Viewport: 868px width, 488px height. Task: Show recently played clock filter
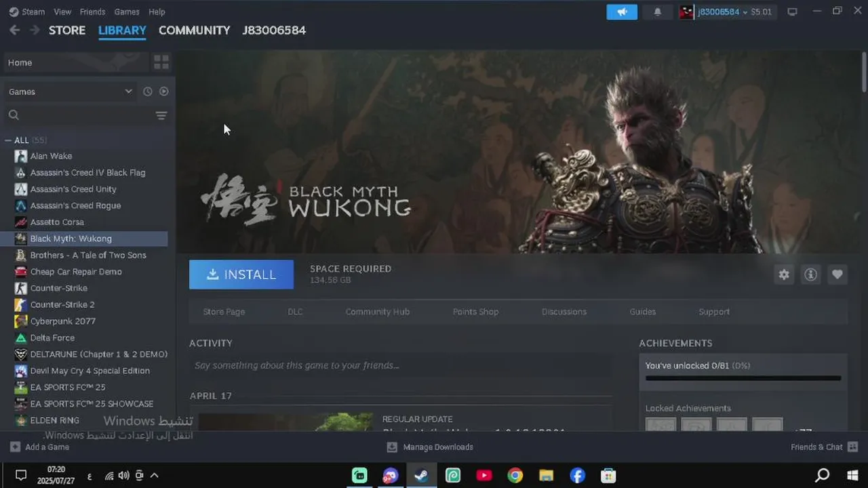point(148,91)
